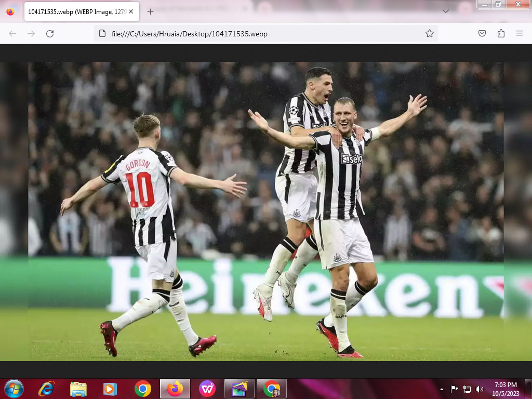Close the 104171535.webp tab
The height and width of the screenshot is (399, 532).
pos(130,11)
